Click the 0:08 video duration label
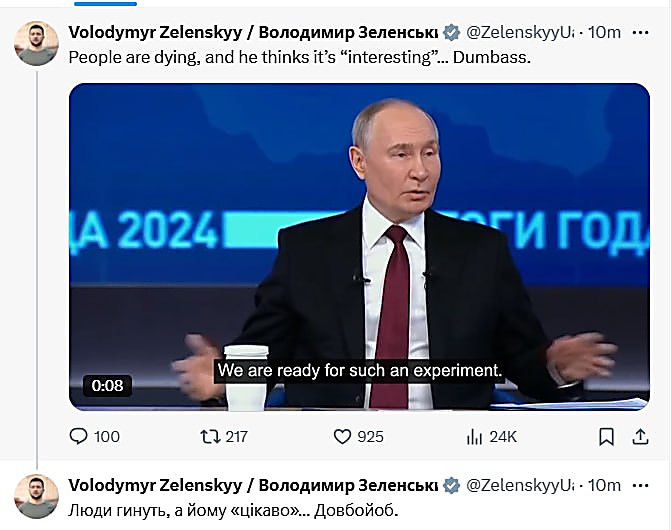The image size is (671, 530). click(107, 385)
